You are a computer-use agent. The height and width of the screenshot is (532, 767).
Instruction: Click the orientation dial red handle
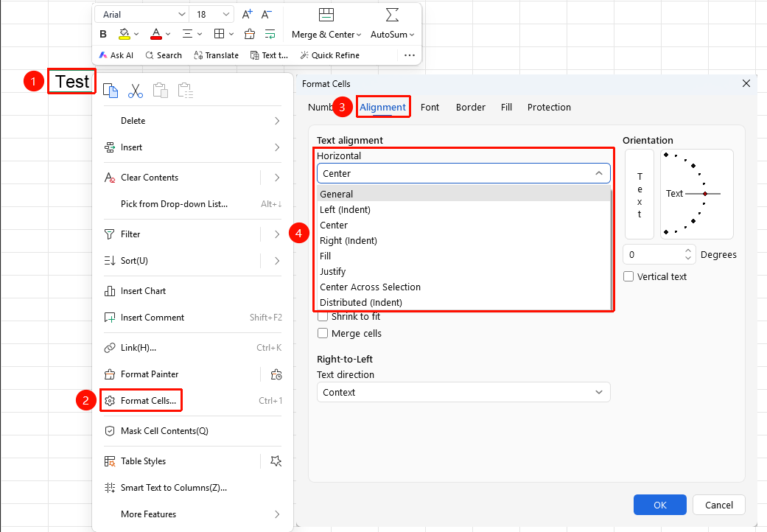[x=705, y=194]
